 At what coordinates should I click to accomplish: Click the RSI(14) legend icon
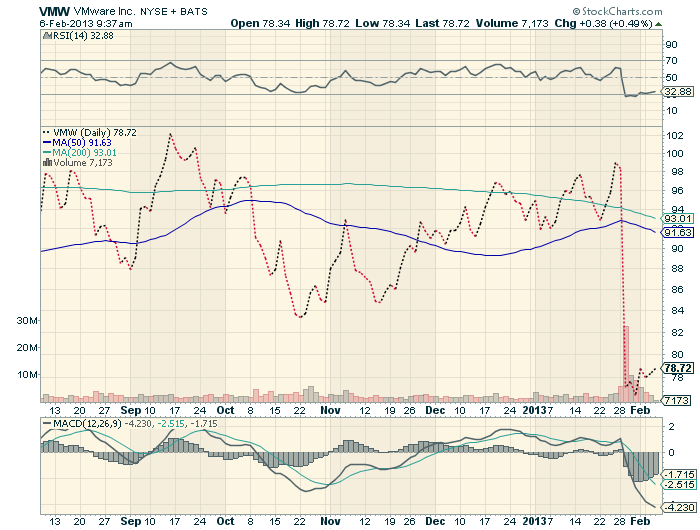click(47, 36)
